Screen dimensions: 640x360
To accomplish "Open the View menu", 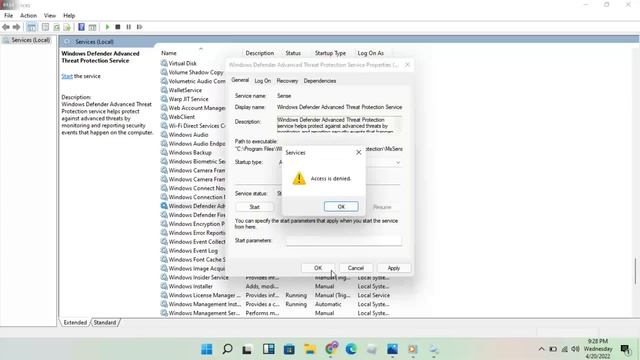I will [x=50, y=16].
